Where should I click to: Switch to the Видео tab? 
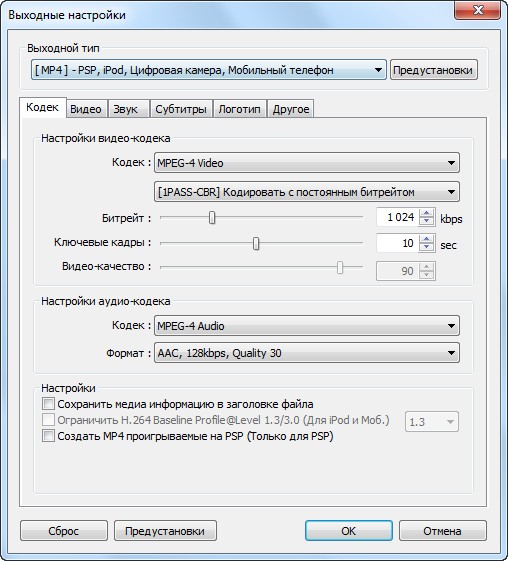[x=86, y=109]
